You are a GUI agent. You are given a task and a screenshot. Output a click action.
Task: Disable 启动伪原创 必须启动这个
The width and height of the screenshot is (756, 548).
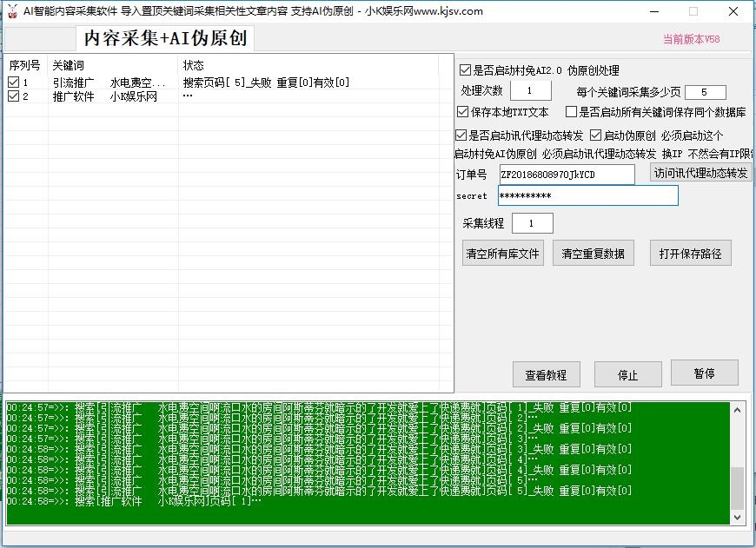click(596, 135)
